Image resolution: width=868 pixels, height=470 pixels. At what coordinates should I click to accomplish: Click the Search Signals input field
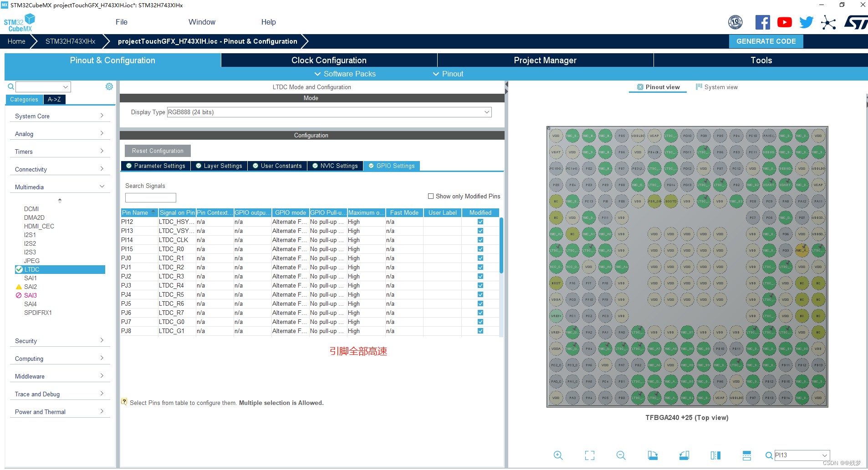click(x=150, y=198)
